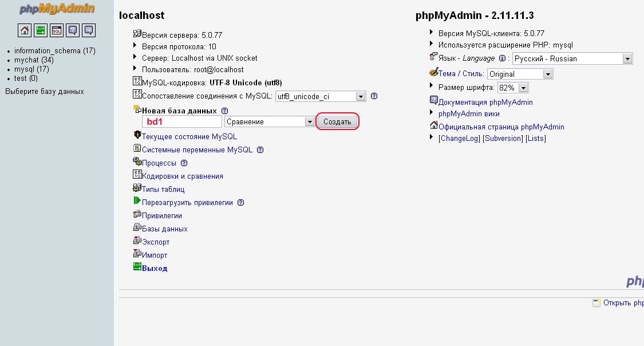
Task: Click the green Exit icon in left panel
Action: point(41,30)
